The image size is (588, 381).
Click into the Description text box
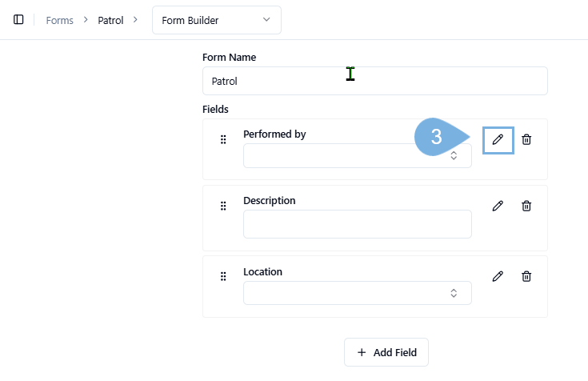[357, 224]
